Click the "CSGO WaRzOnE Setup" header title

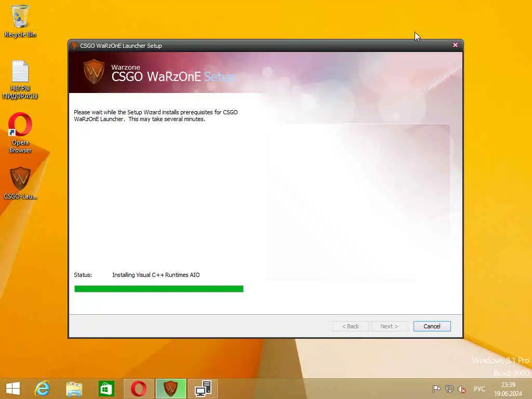point(173,77)
